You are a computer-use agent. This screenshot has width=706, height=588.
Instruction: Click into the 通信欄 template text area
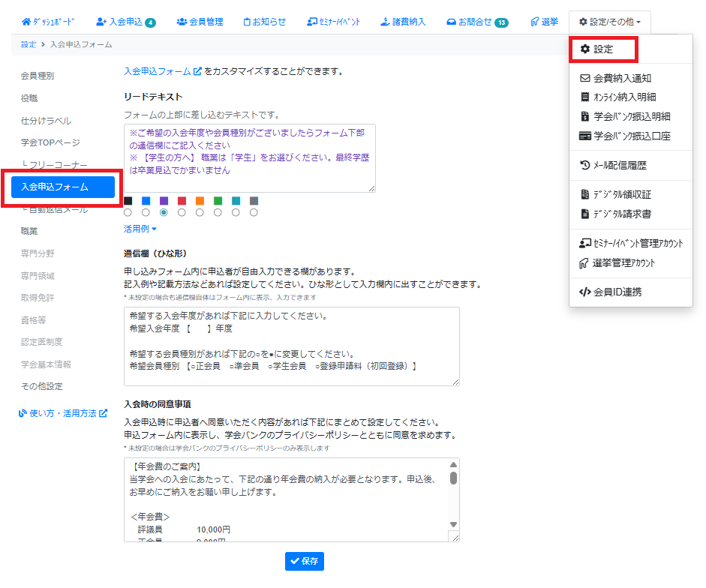coord(291,346)
